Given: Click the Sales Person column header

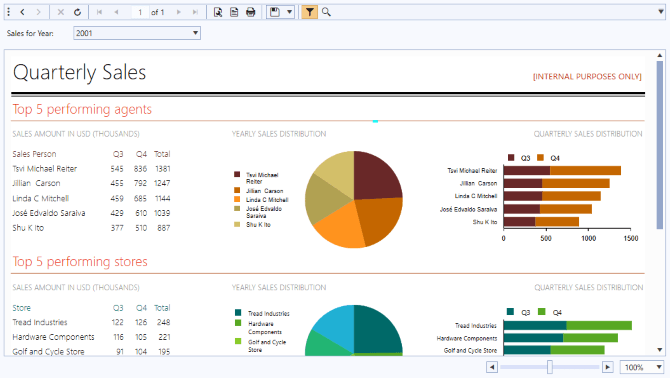Looking at the screenshot, I should [34, 154].
